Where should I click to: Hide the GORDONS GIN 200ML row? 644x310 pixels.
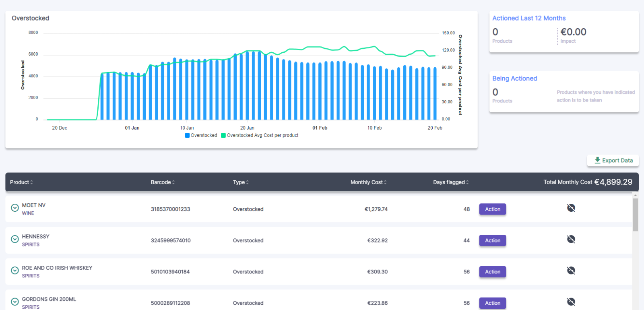tap(571, 302)
